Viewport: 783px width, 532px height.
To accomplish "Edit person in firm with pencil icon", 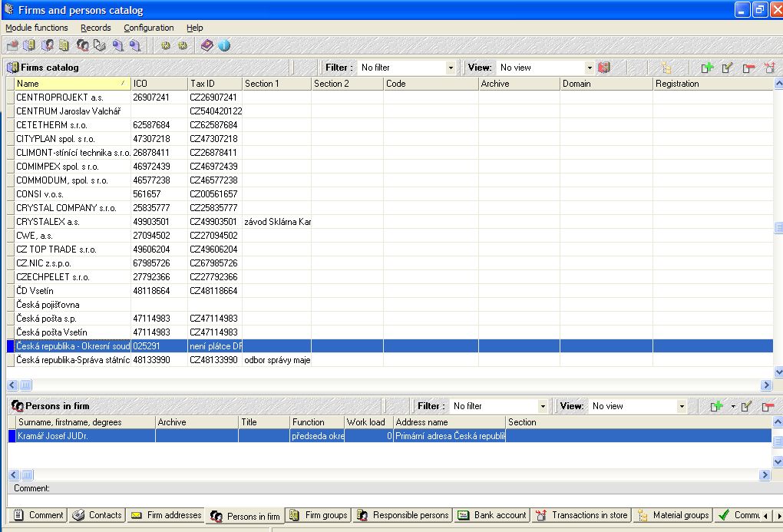I will 747,406.
